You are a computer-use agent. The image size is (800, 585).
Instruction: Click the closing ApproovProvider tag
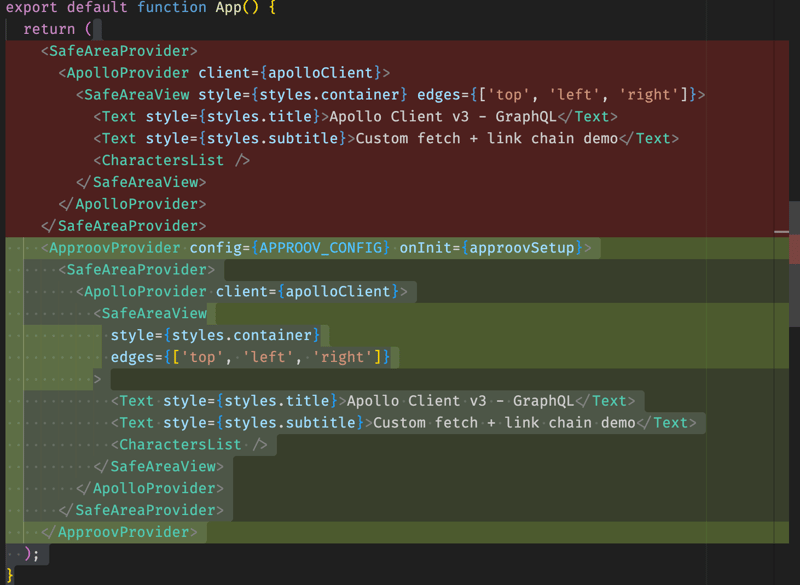(120, 531)
